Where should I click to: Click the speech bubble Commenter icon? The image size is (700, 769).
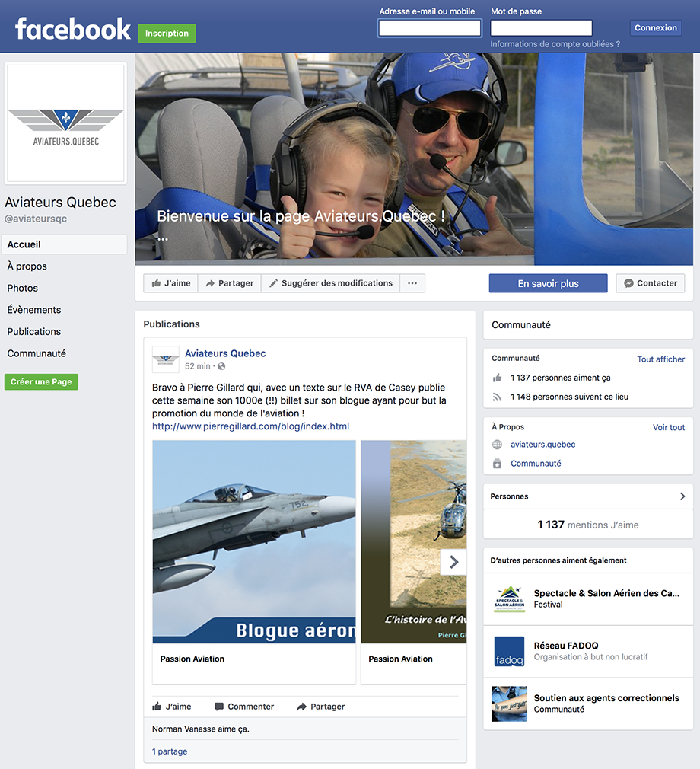(219, 707)
